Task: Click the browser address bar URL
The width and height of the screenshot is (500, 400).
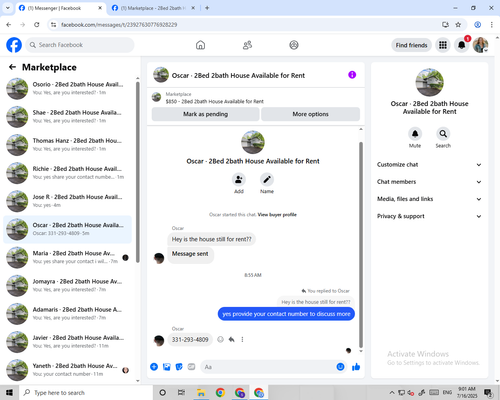Action: 119,25
